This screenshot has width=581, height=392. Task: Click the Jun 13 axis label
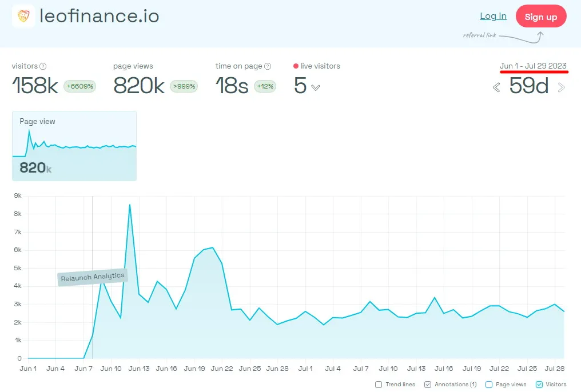click(139, 369)
